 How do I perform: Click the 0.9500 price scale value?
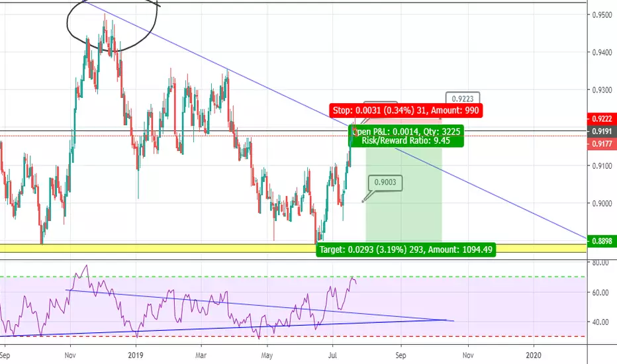602,15
